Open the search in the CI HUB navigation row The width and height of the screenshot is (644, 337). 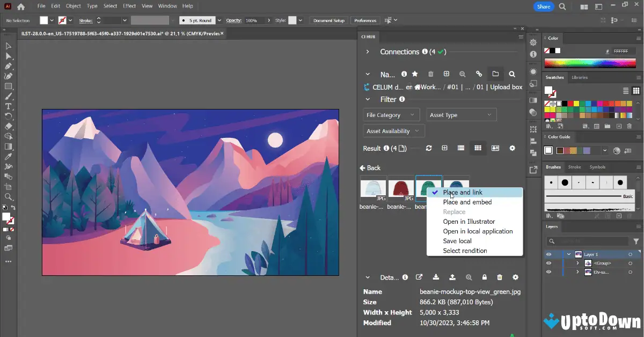[512, 74]
